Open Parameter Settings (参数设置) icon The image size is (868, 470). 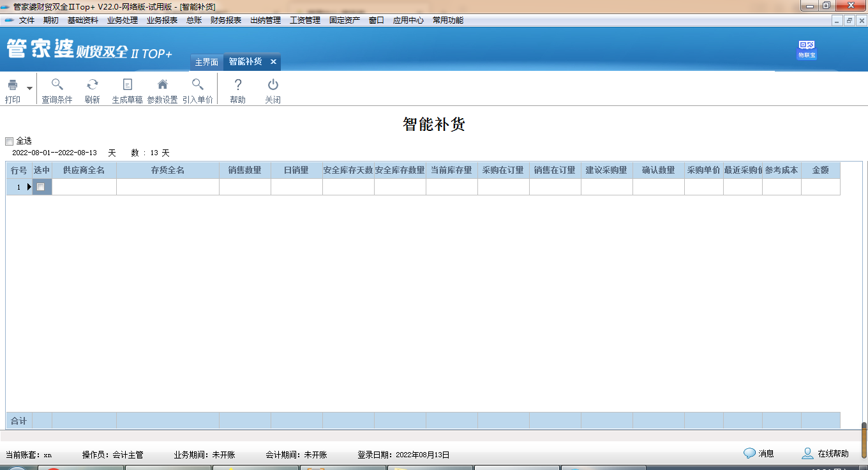click(x=162, y=86)
